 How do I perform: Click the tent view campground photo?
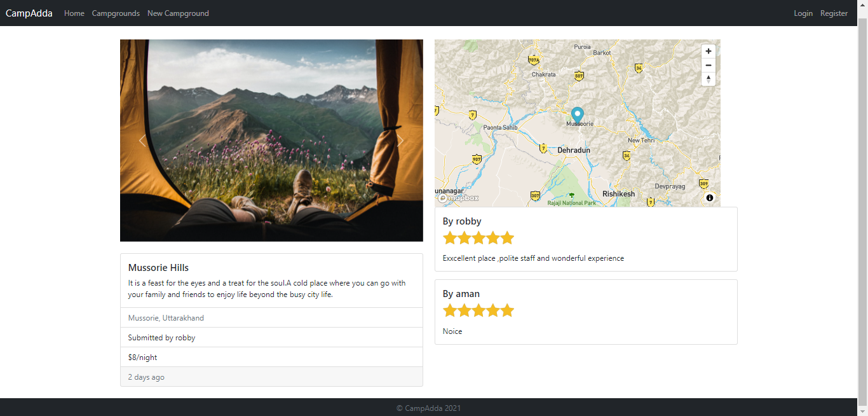[x=271, y=141]
